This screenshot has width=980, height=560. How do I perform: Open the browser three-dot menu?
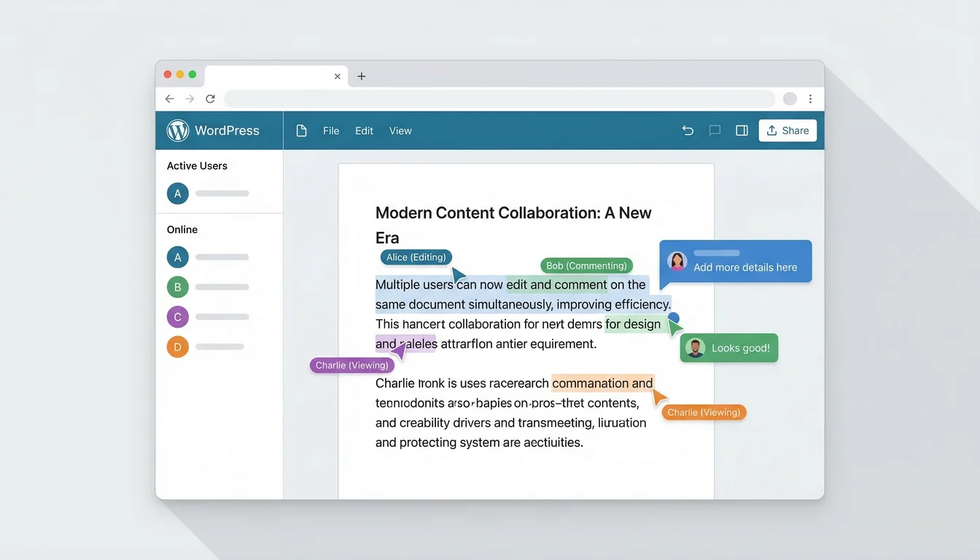tap(810, 98)
